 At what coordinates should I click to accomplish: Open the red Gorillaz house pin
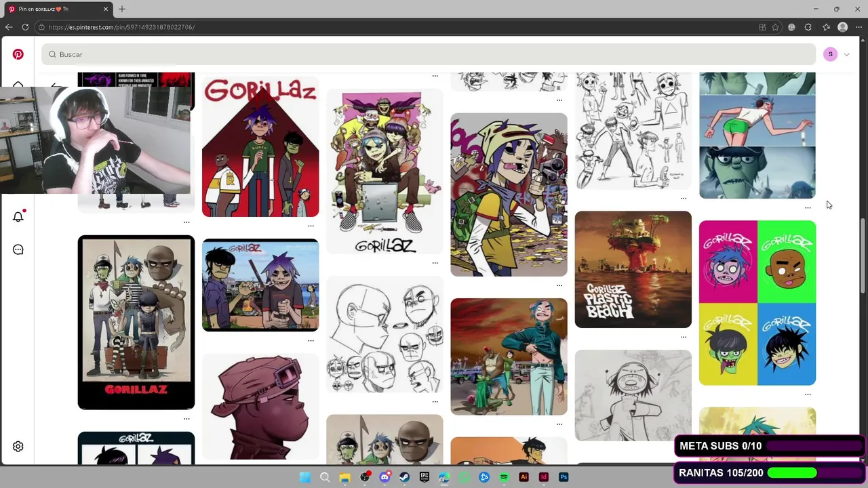[x=260, y=146]
